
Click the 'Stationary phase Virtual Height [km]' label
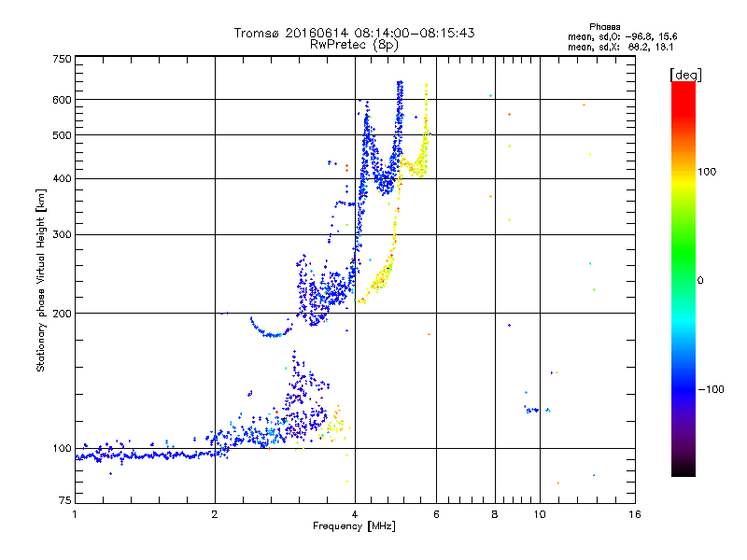coord(41,280)
